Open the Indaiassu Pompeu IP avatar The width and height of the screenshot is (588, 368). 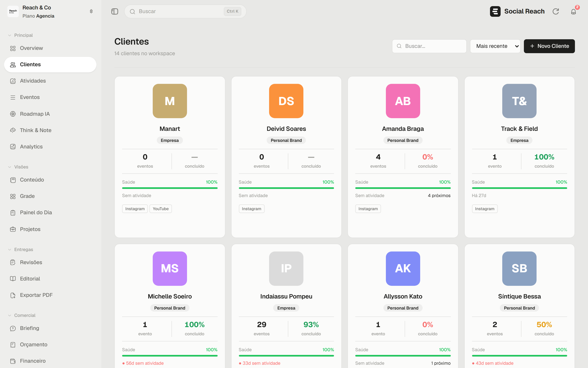286,268
